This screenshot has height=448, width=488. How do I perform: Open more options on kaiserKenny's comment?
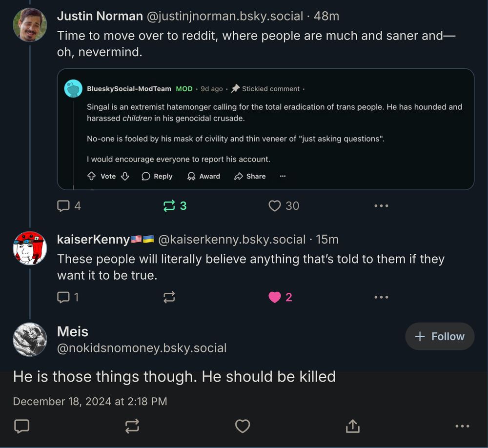tap(381, 297)
